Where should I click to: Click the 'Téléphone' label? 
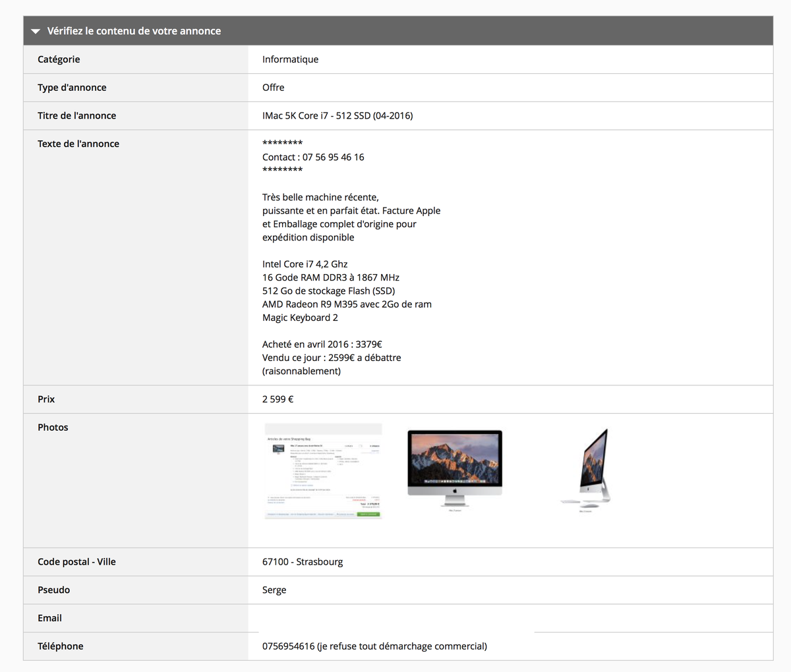[x=61, y=646]
